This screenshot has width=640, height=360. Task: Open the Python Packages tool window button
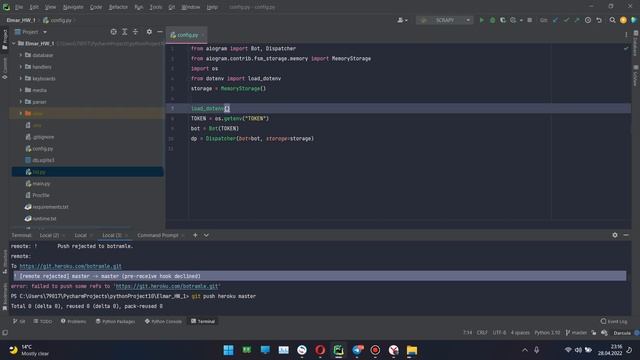[x=115, y=321]
